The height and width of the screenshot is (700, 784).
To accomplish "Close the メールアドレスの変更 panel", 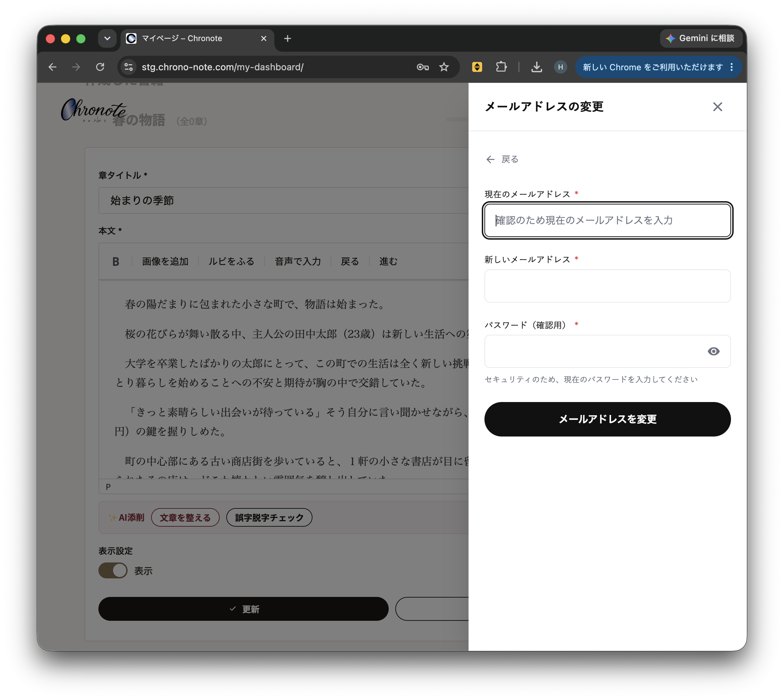I will point(717,106).
